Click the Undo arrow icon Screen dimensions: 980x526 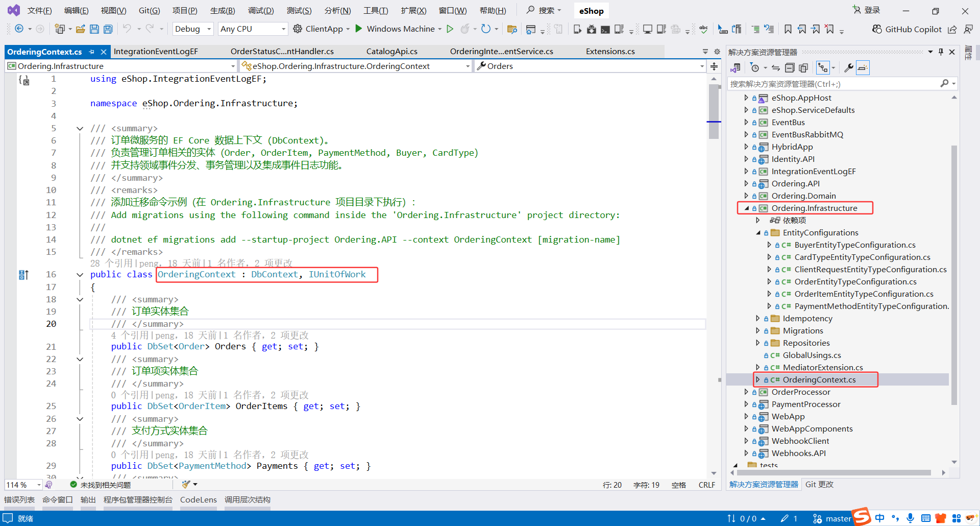[127, 29]
